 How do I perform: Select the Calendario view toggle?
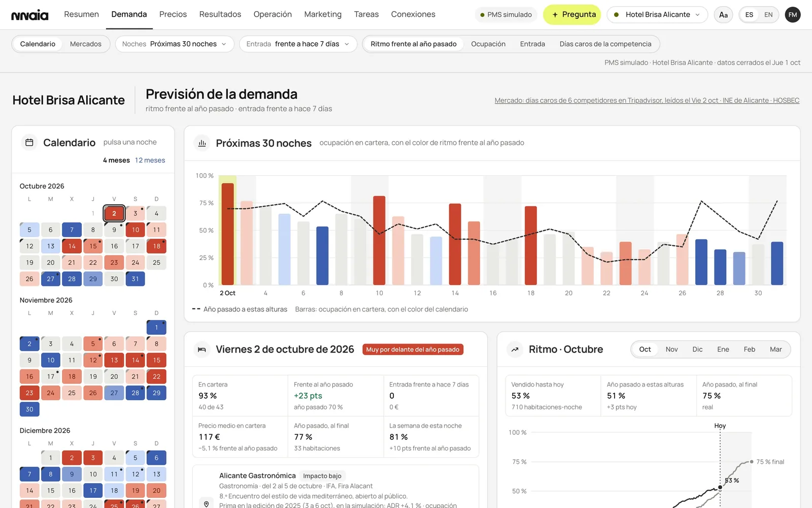coord(38,44)
